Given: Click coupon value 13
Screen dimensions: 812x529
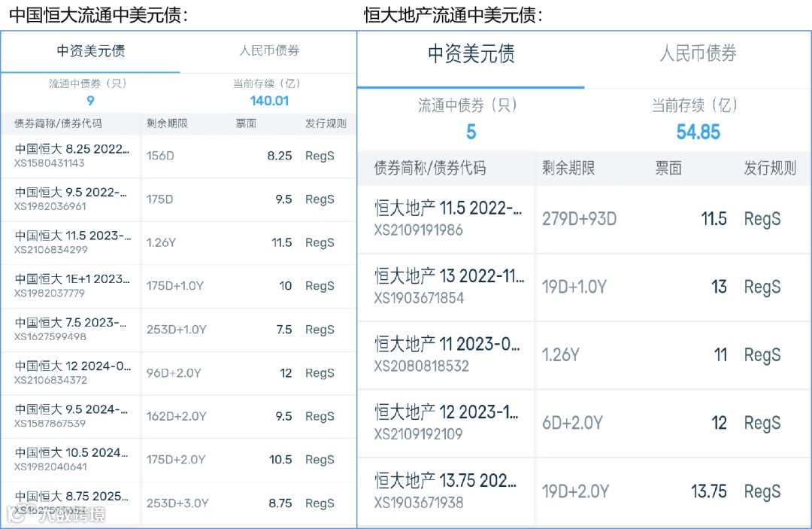Looking at the screenshot, I should [719, 287].
